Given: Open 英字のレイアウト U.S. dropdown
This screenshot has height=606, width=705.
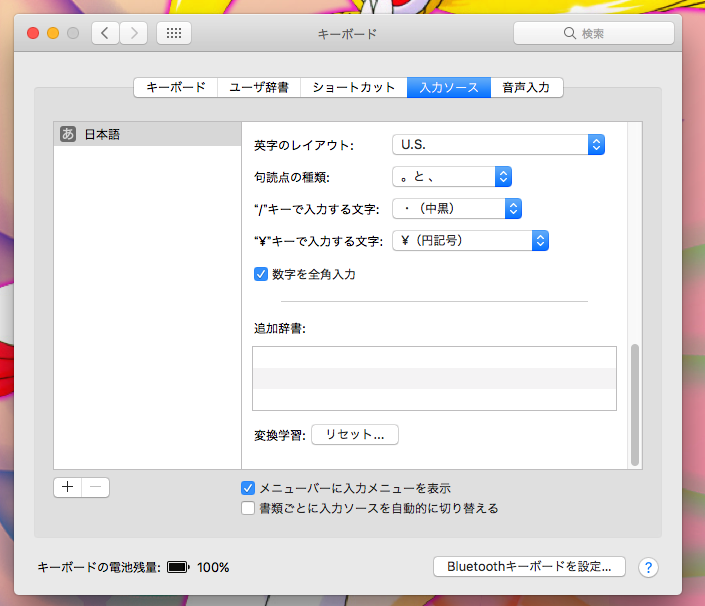Looking at the screenshot, I should point(498,144).
